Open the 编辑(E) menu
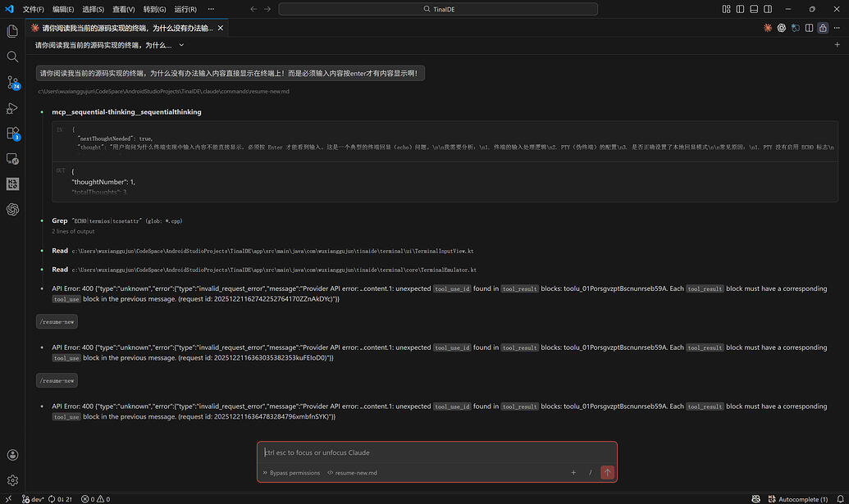This screenshot has width=849, height=504. 63,9
